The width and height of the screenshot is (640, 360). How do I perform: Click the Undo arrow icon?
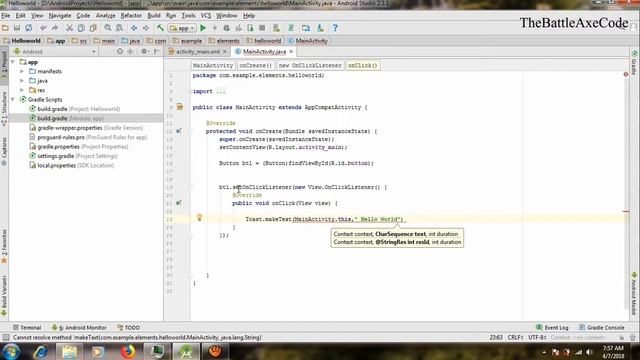(43, 28)
